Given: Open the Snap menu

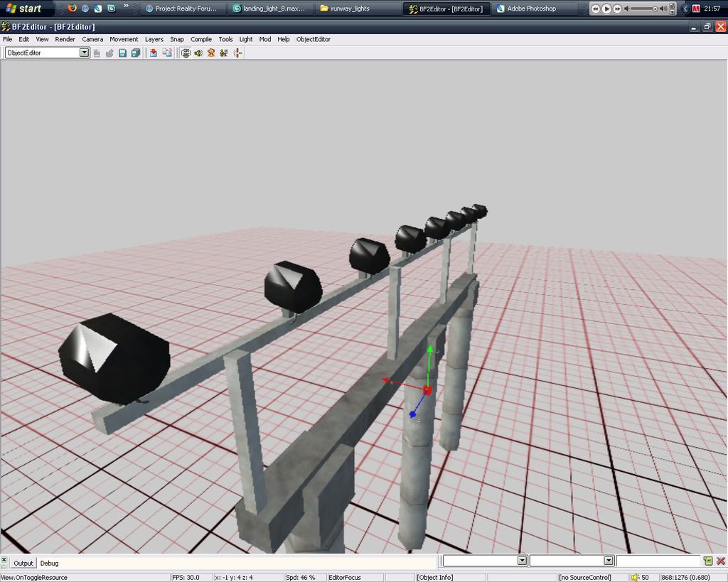Looking at the screenshot, I should point(176,39).
